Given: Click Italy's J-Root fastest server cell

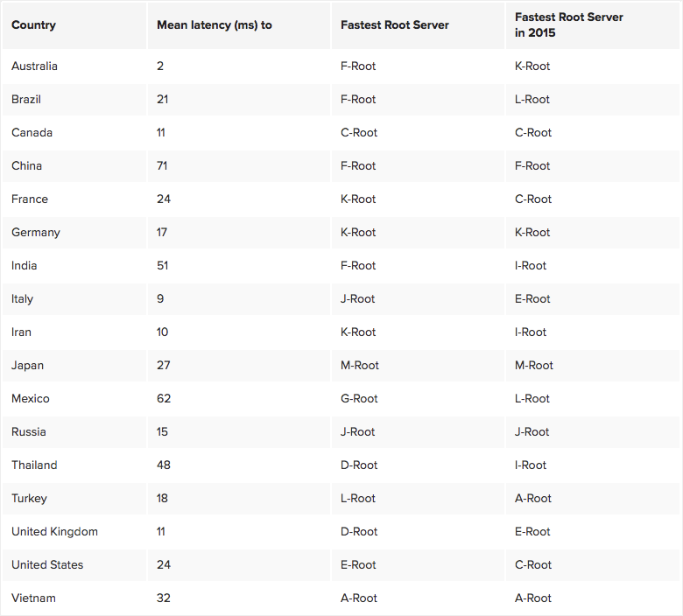Looking at the screenshot, I should [357, 299].
